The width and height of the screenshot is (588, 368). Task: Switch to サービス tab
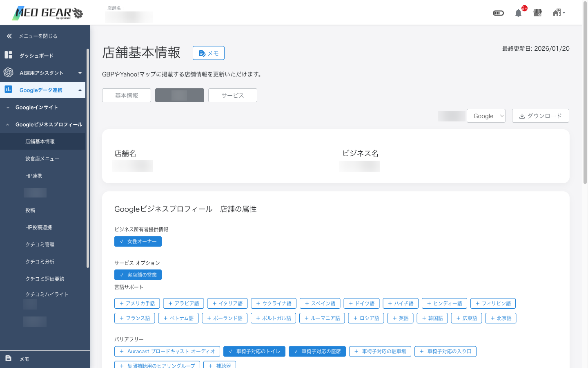pyautogui.click(x=233, y=95)
